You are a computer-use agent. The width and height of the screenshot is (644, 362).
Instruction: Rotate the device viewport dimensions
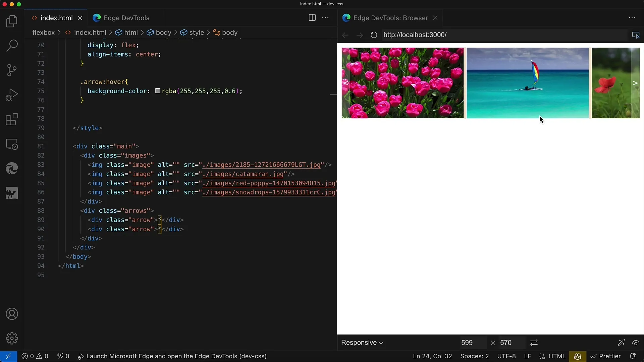pyautogui.click(x=534, y=343)
